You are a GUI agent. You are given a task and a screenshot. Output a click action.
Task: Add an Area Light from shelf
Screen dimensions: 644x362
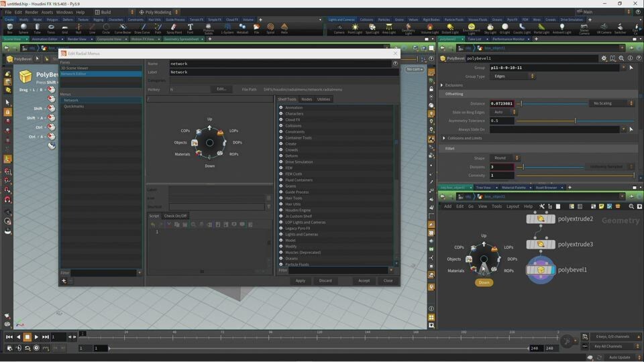388,28
